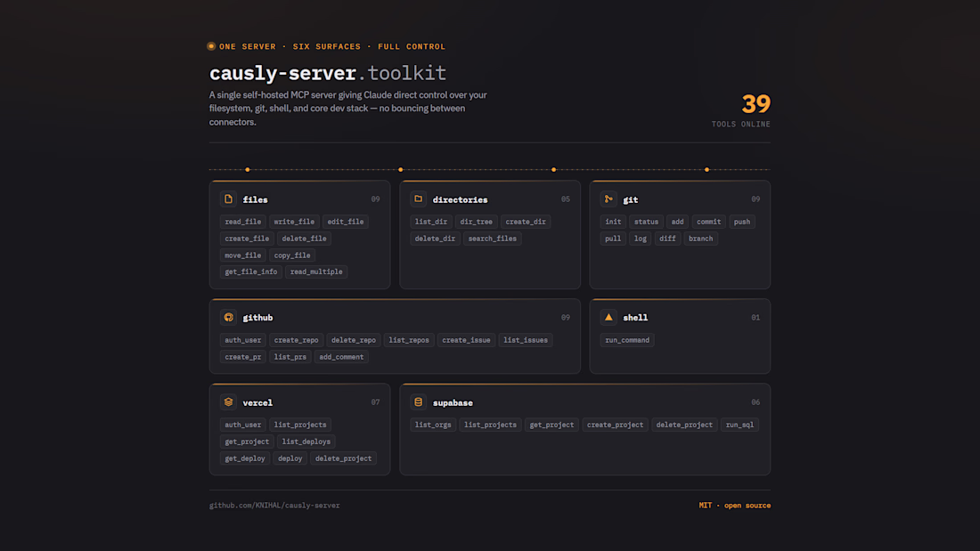Click the MIT open source label

734,506
